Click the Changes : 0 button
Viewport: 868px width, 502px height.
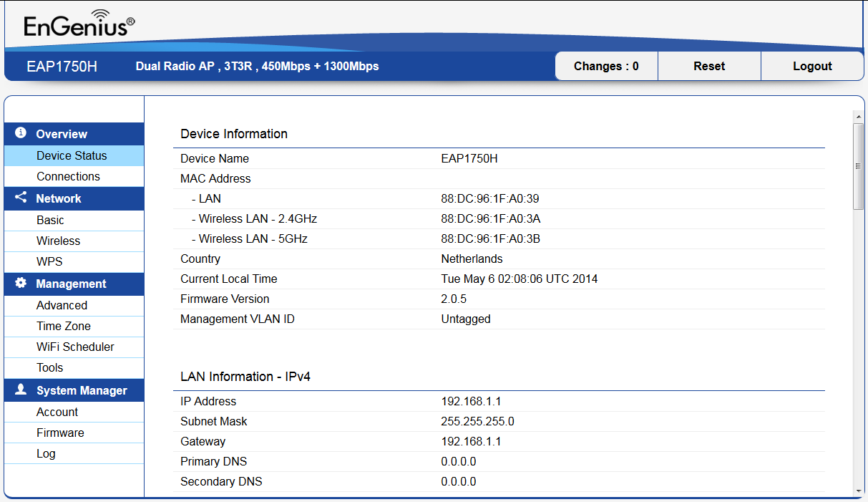coord(606,66)
